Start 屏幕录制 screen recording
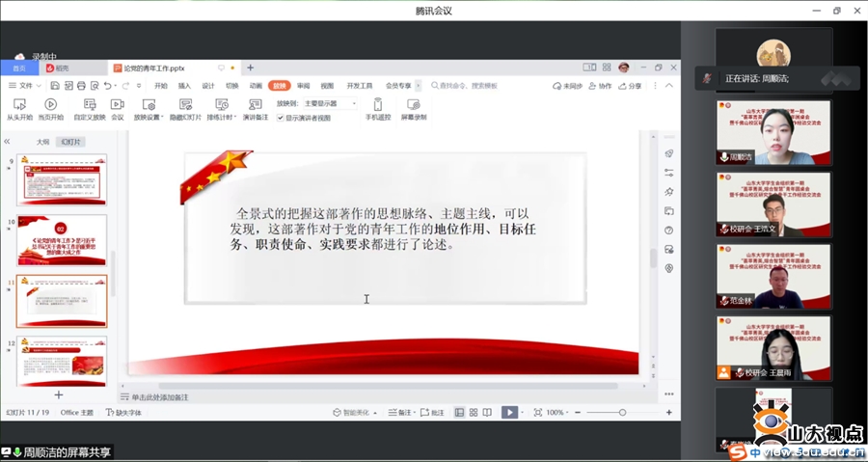The width and height of the screenshot is (868, 462). coord(414,104)
